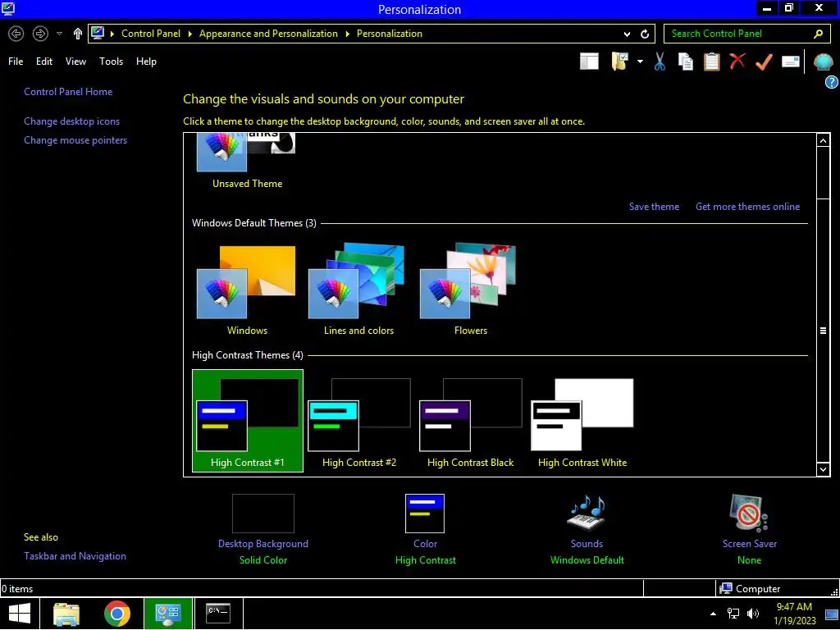
Task: Open address bar history dropdown
Action: (x=627, y=34)
